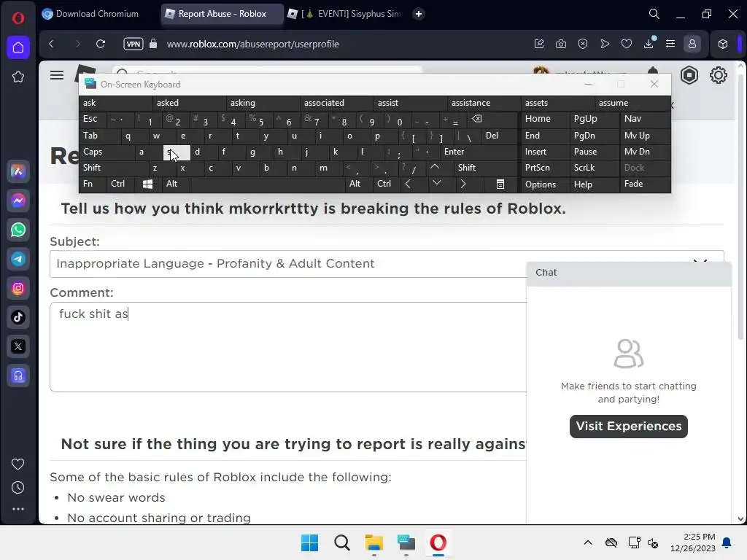Image resolution: width=747 pixels, height=560 pixels.
Task: Open history clock icon in sidebar
Action: click(x=18, y=487)
